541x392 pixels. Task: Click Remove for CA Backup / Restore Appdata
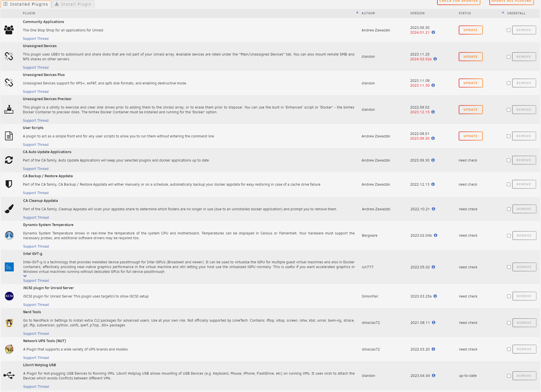(524, 184)
